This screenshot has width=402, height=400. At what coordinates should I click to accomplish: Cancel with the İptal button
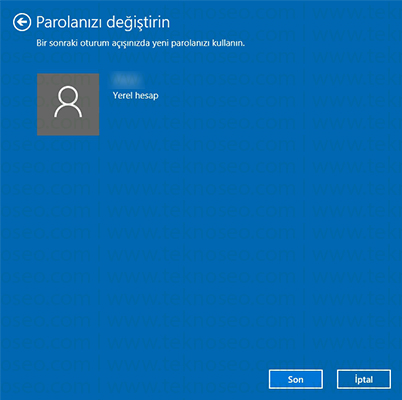[x=364, y=379]
